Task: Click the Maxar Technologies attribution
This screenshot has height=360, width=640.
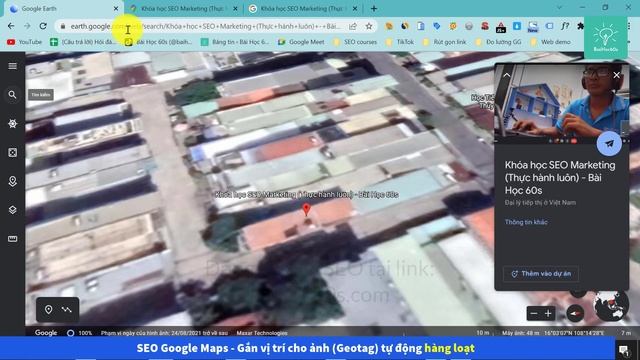Action: 262,333
